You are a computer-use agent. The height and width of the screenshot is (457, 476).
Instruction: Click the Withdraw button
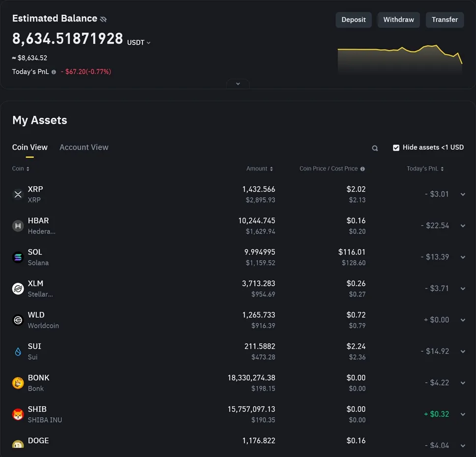[398, 20]
